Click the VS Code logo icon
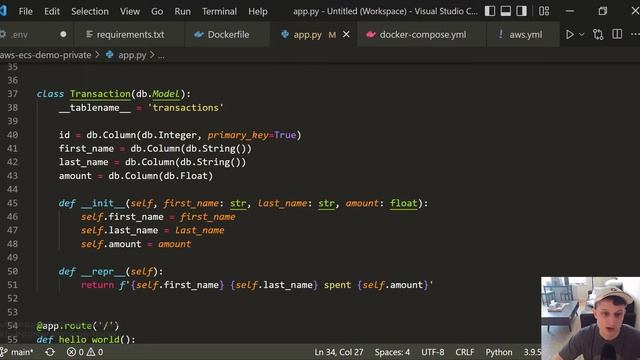 tap(3, 11)
